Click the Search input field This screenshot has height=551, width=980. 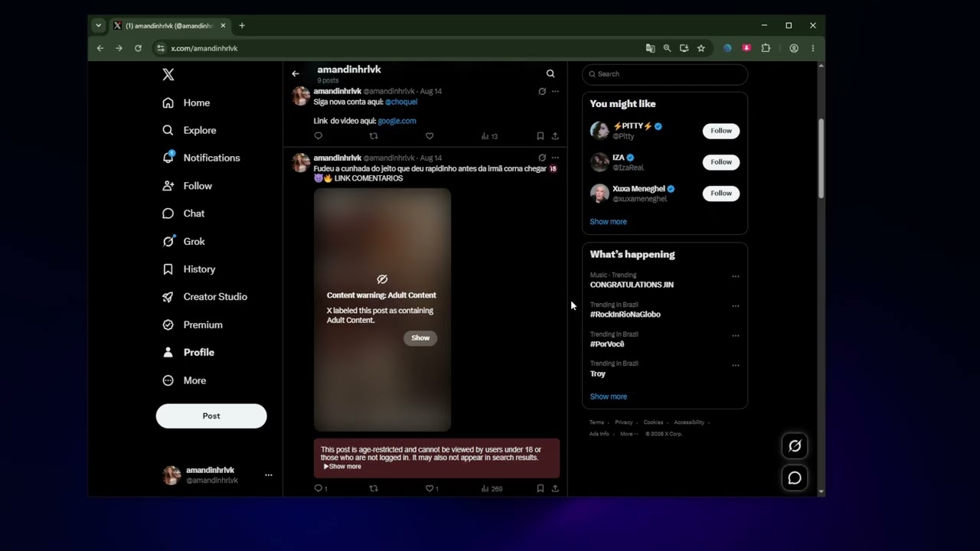[665, 74]
